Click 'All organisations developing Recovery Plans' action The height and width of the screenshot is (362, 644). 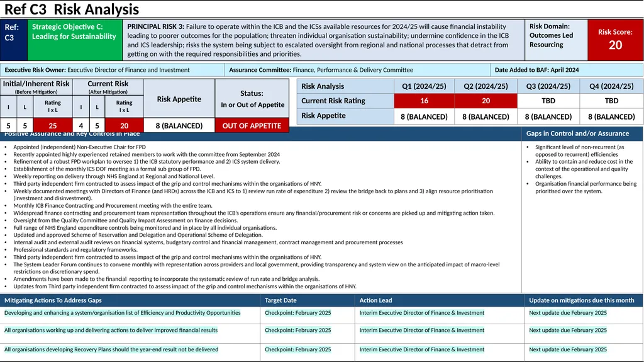[x=111, y=349]
